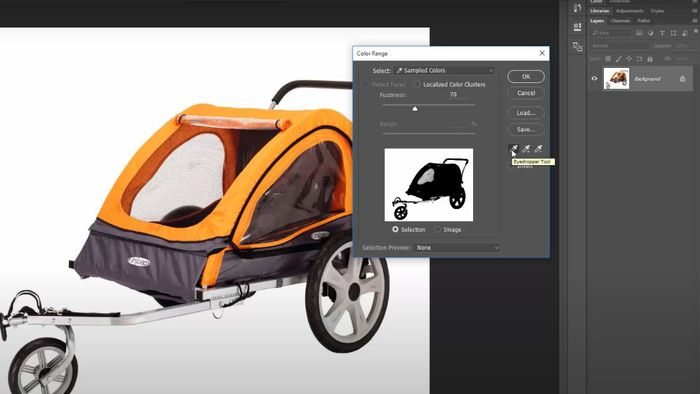Click the Fuzziness slider handle
The height and width of the screenshot is (394, 700).
point(415,109)
